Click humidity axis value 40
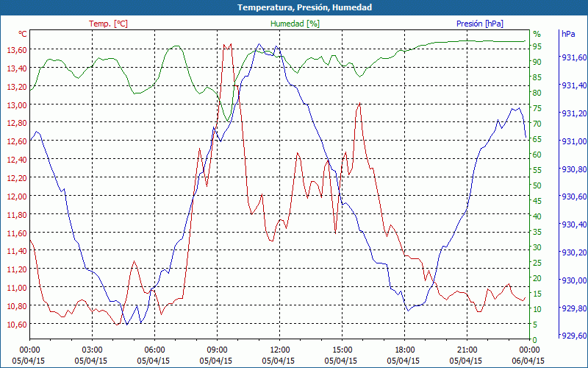Viewport: 588px width, 368px height. [x=537, y=216]
